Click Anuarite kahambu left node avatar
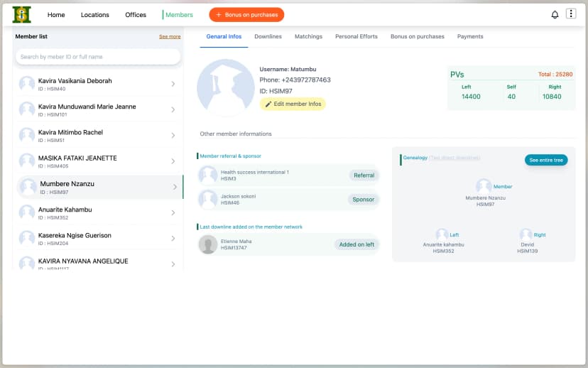 pos(442,234)
